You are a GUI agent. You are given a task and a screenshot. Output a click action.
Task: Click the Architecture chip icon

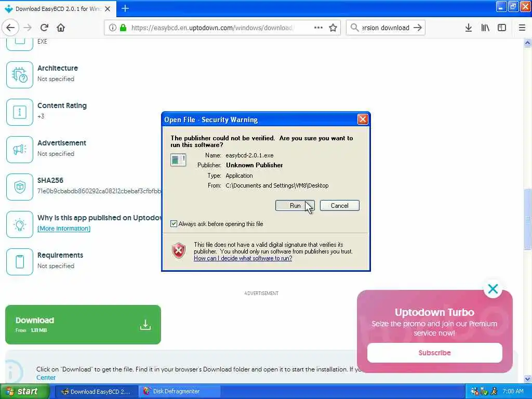[x=20, y=75]
